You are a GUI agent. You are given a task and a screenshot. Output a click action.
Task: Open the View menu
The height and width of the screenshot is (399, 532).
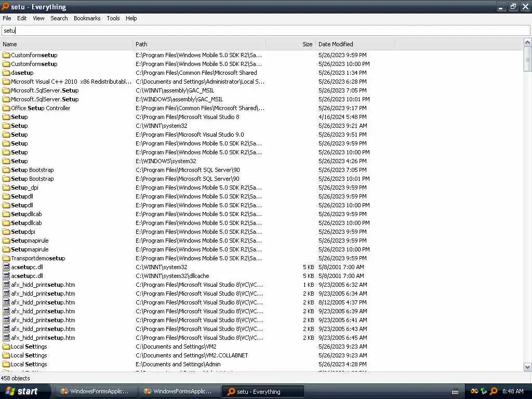(x=38, y=18)
